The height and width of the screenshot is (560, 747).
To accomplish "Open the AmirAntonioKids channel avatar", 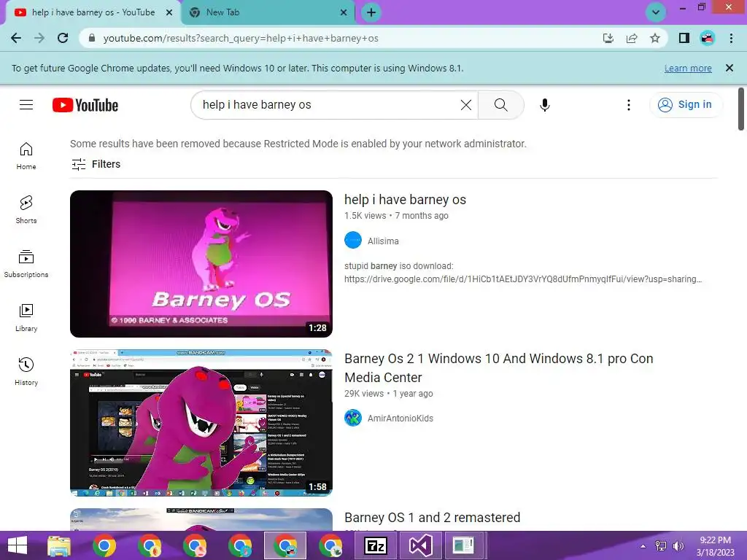I will pos(353,418).
